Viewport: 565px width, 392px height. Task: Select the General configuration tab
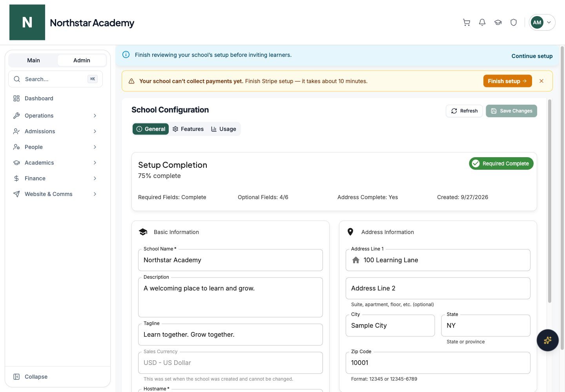[151, 129]
